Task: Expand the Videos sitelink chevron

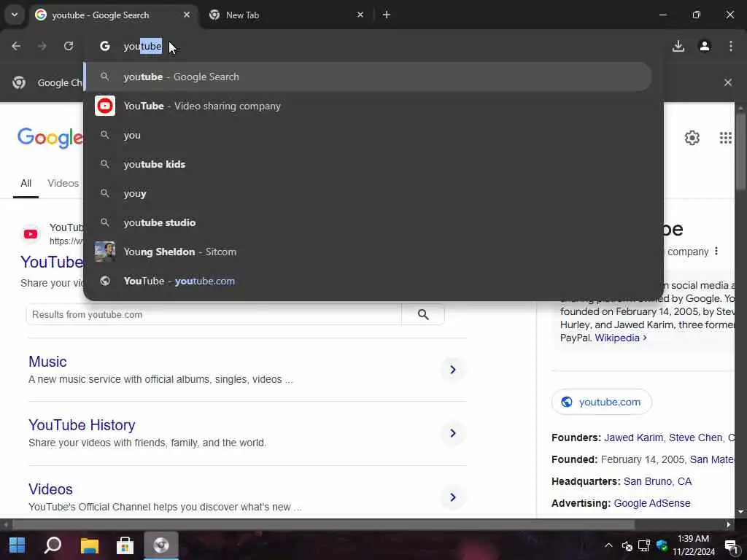Action: [452, 497]
